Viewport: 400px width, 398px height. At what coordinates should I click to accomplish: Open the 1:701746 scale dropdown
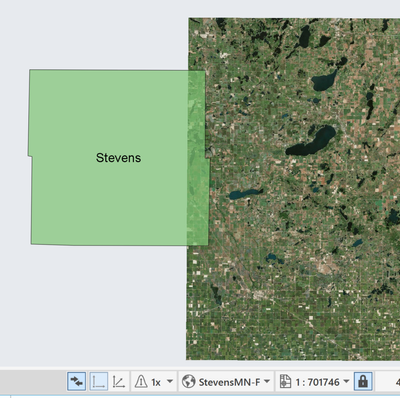[346, 381]
